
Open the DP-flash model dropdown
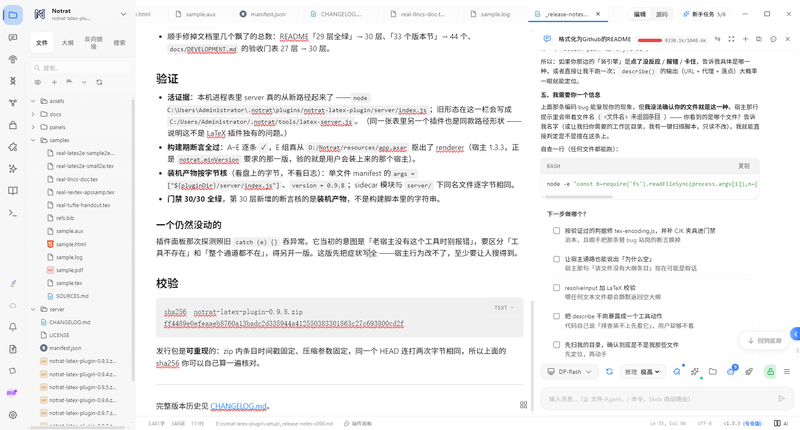pos(569,372)
